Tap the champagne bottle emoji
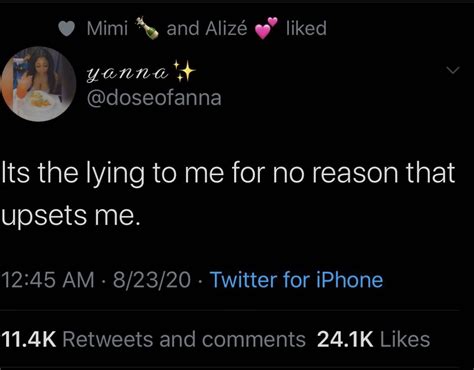This screenshot has height=370, width=474. coord(147,28)
